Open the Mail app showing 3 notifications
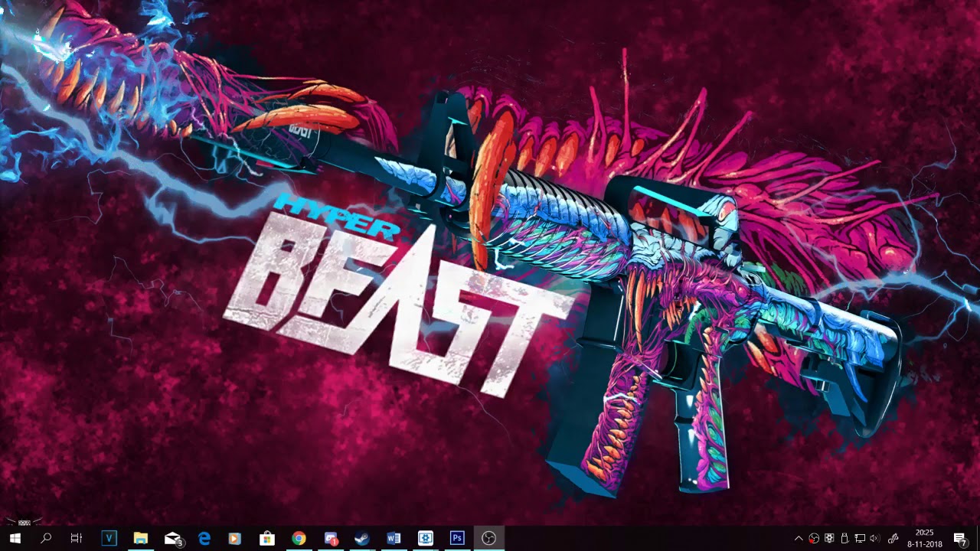 (x=171, y=537)
